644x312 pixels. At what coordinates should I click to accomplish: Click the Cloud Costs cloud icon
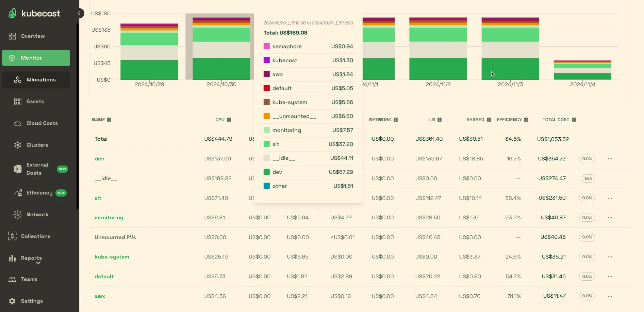(x=18, y=123)
